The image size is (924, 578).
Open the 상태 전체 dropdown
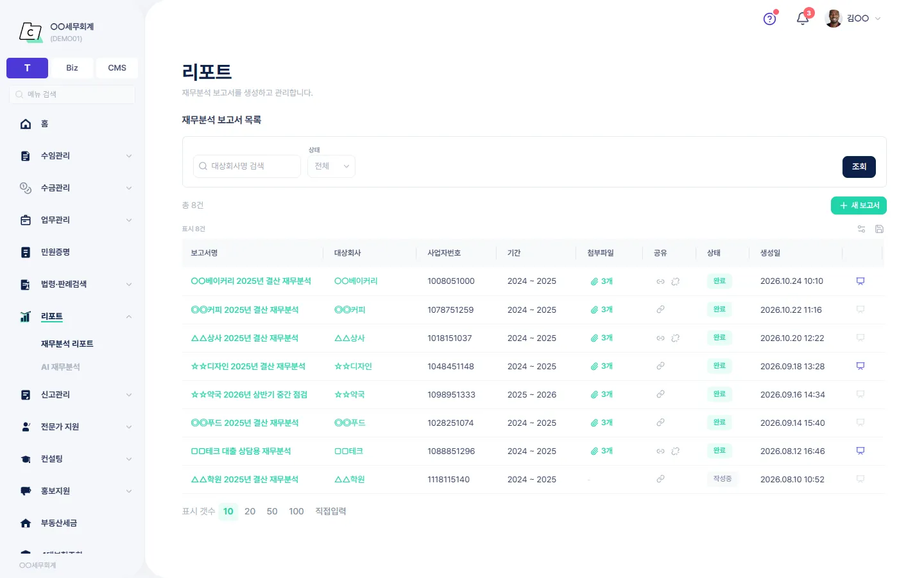(x=331, y=166)
